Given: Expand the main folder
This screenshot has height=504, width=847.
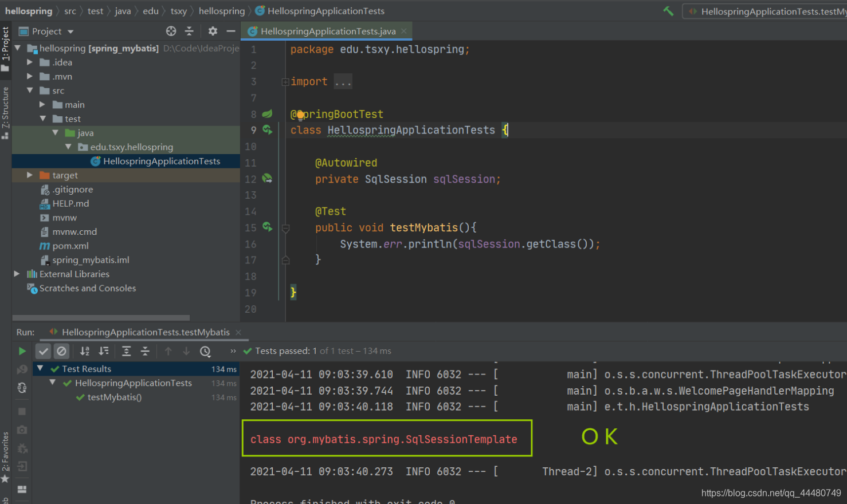Looking at the screenshot, I should [42, 104].
